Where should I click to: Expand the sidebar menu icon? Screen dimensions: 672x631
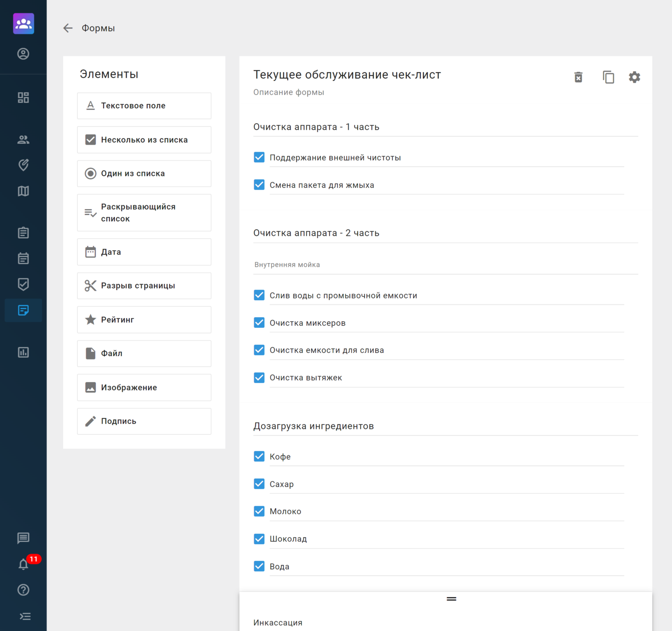[x=25, y=617]
